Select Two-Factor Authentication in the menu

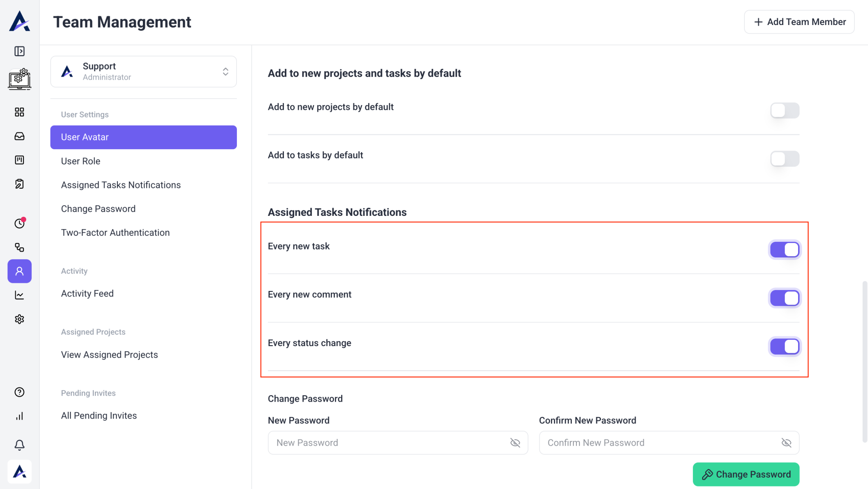[115, 232]
